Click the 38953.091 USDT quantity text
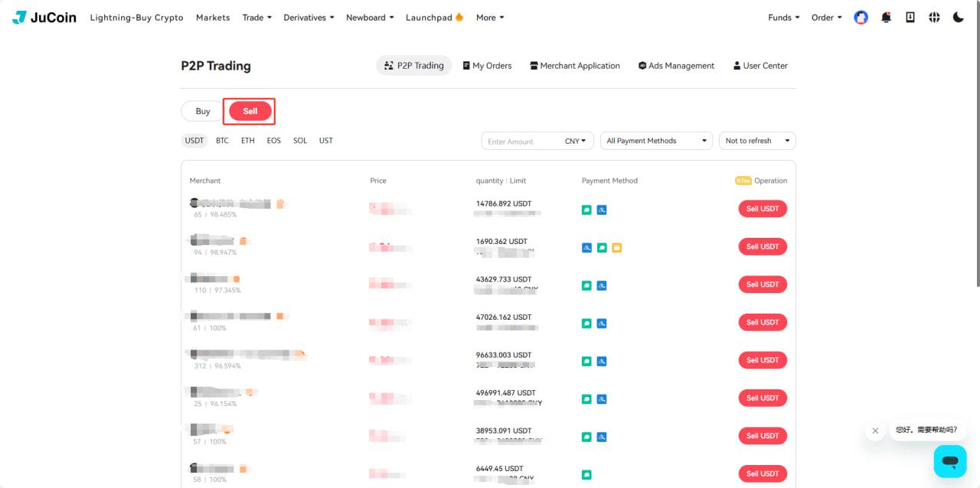This screenshot has width=980, height=488. (x=504, y=431)
